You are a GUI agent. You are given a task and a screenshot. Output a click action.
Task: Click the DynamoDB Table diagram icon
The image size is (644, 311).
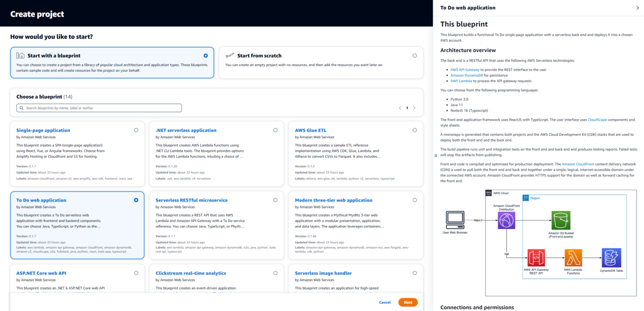(611, 257)
